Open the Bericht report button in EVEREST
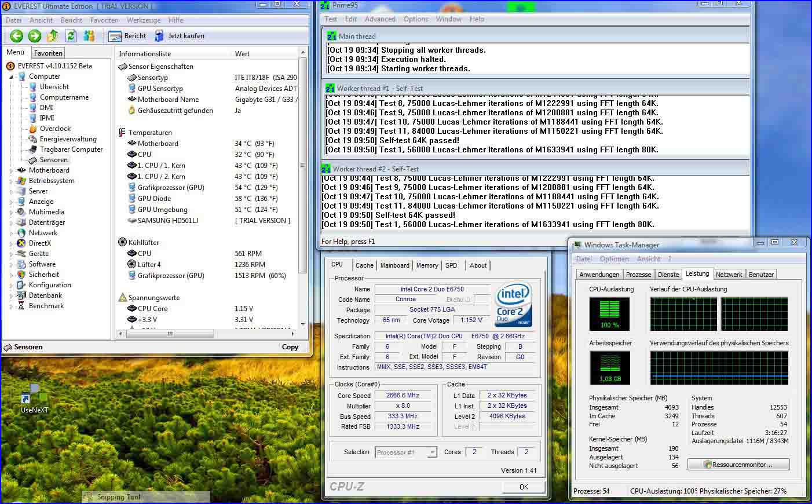The image size is (812, 504). coord(127,36)
